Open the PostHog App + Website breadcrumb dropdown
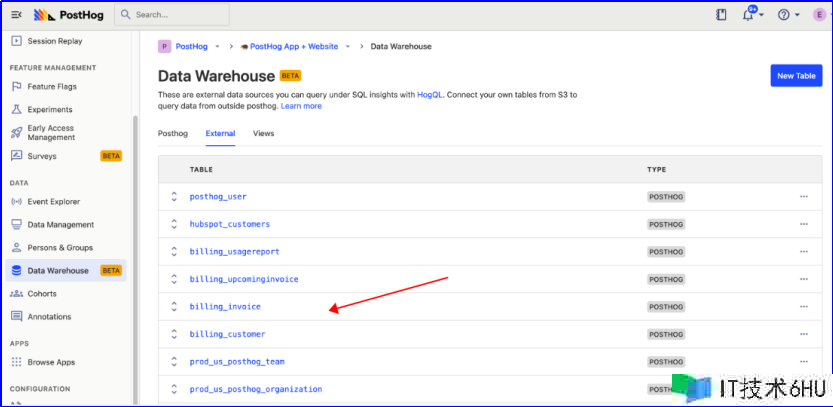This screenshot has height=407, width=833. tap(298, 46)
